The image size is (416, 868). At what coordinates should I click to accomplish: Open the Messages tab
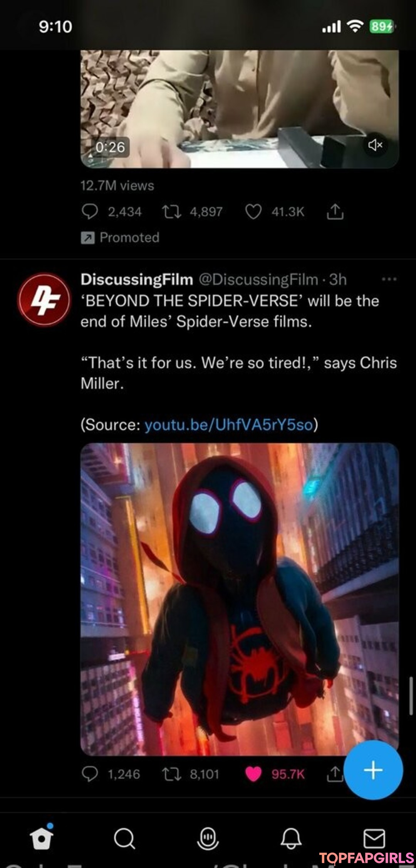tap(374, 838)
